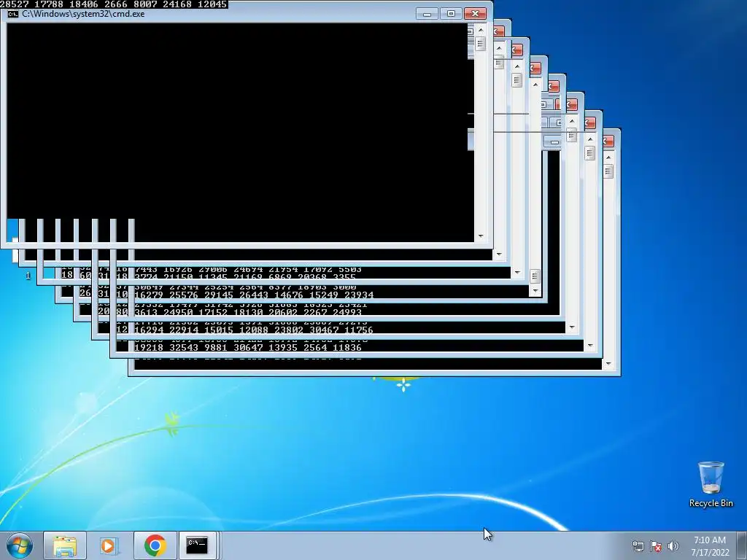Click the row '16279 25576 29145 26443'
The height and width of the screenshot is (560, 747).
click(254, 295)
